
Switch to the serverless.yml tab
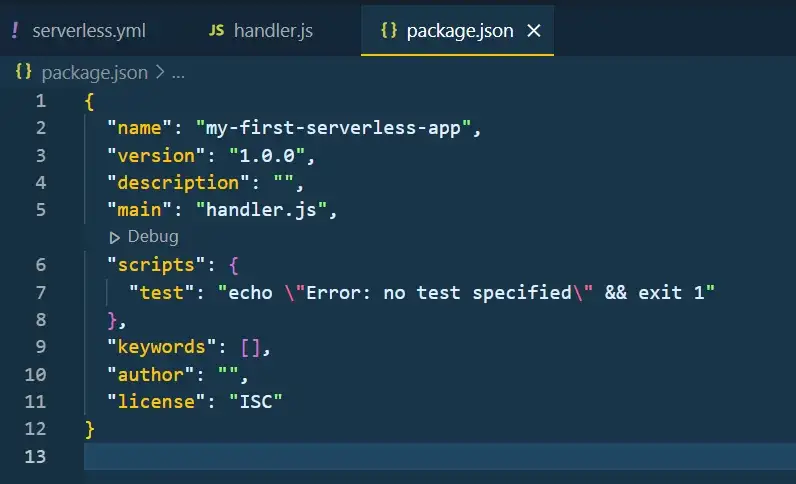click(x=88, y=31)
